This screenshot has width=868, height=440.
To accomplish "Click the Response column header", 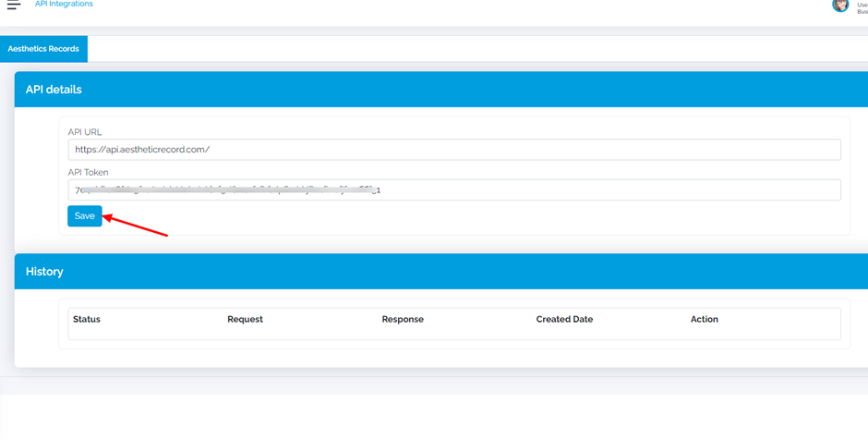I will tap(403, 319).
